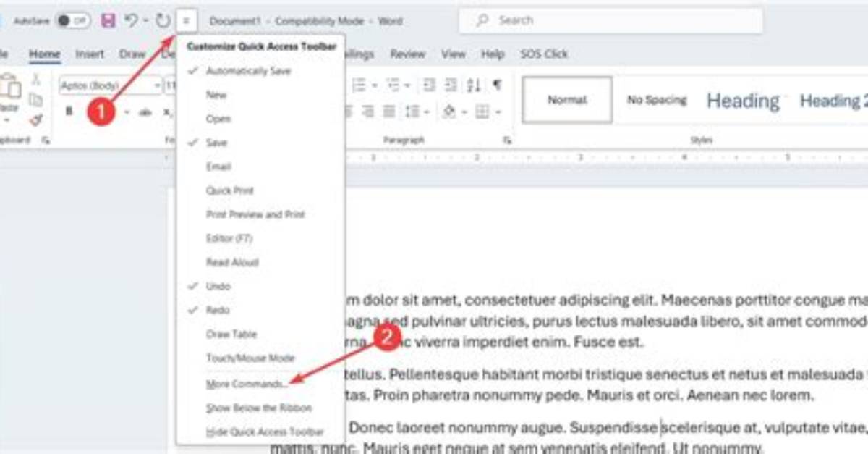Expand the Line Spacing dropdown arrow
Screen dimensions: 868x454
[x=426, y=112]
